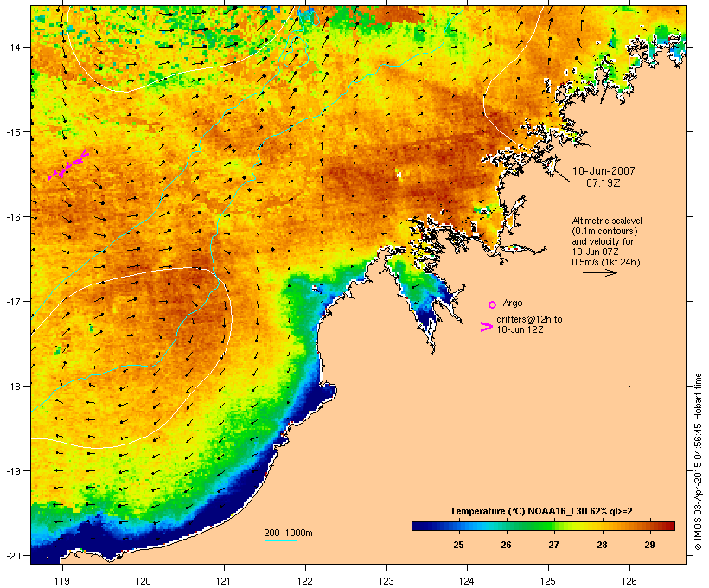Click the 'Altimetric sealevel' legend text
This screenshot has height=588, width=709.
pos(607,220)
